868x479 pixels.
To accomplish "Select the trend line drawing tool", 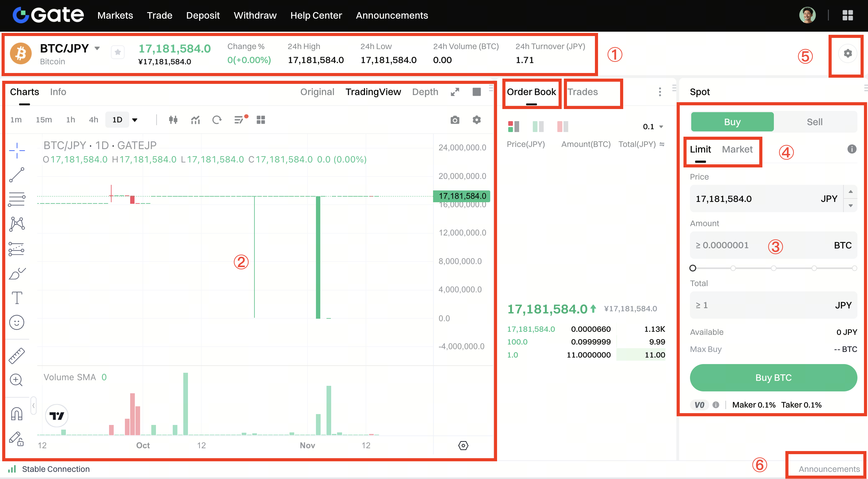I will tap(16, 175).
